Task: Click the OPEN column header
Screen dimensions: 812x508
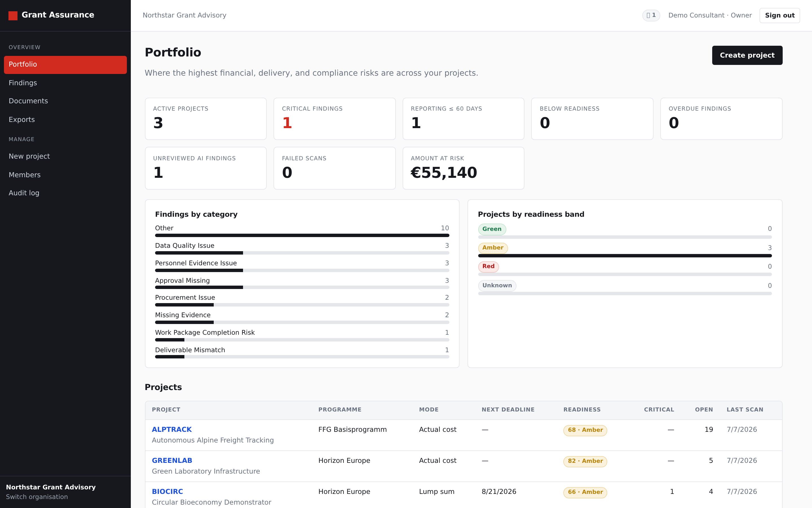Action: [704, 410]
